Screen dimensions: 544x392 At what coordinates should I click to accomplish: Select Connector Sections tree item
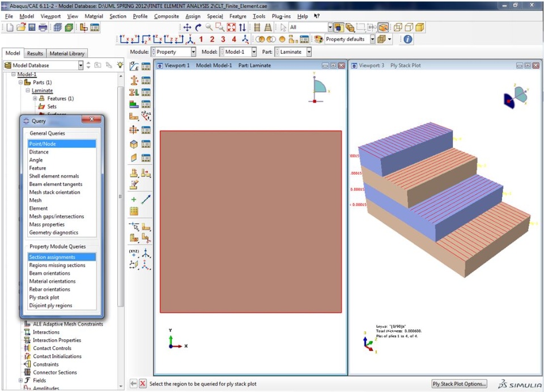pos(55,373)
